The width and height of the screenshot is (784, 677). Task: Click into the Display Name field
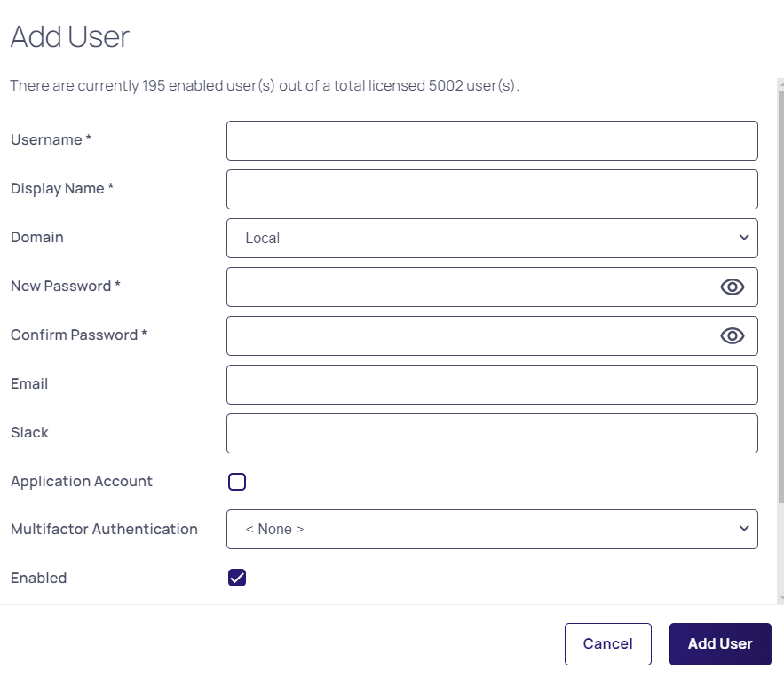point(492,189)
